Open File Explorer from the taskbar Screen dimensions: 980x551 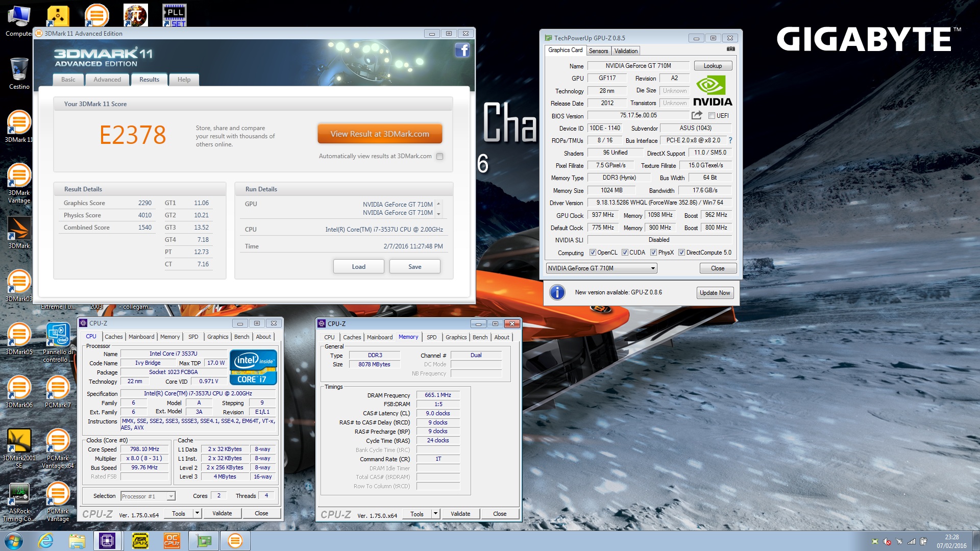77,541
